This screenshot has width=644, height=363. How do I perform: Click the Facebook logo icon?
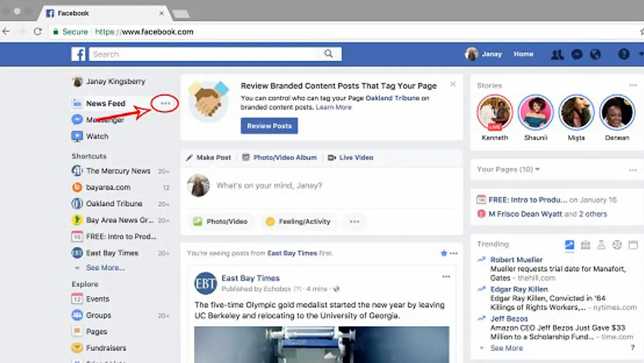coord(78,54)
